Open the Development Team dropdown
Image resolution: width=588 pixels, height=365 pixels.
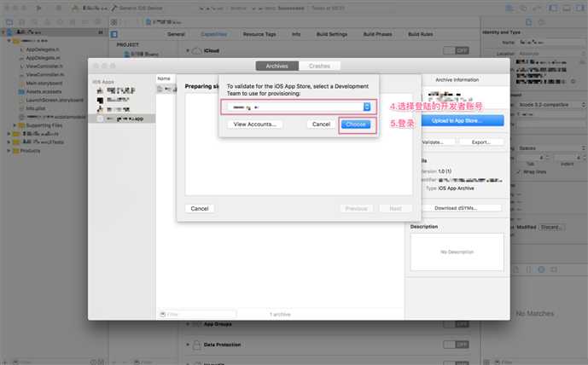click(x=299, y=107)
